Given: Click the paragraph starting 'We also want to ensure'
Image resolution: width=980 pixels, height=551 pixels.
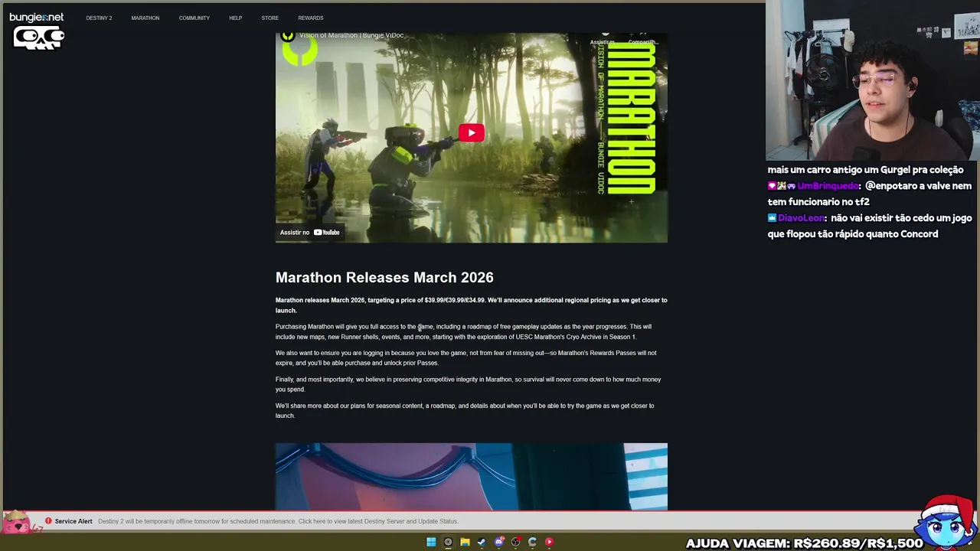Looking at the screenshot, I should pos(466,358).
